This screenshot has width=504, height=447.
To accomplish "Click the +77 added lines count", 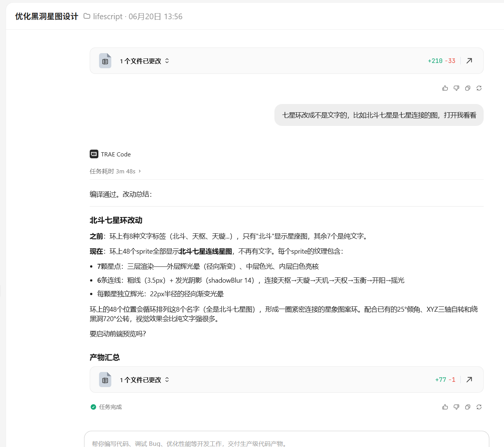I will 441,380.
